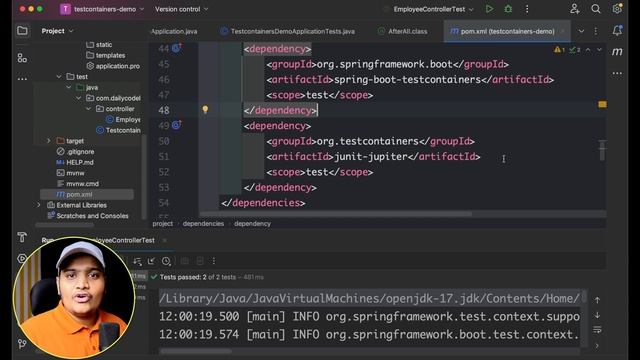Click 'project' breadcrumb

click(x=162, y=224)
